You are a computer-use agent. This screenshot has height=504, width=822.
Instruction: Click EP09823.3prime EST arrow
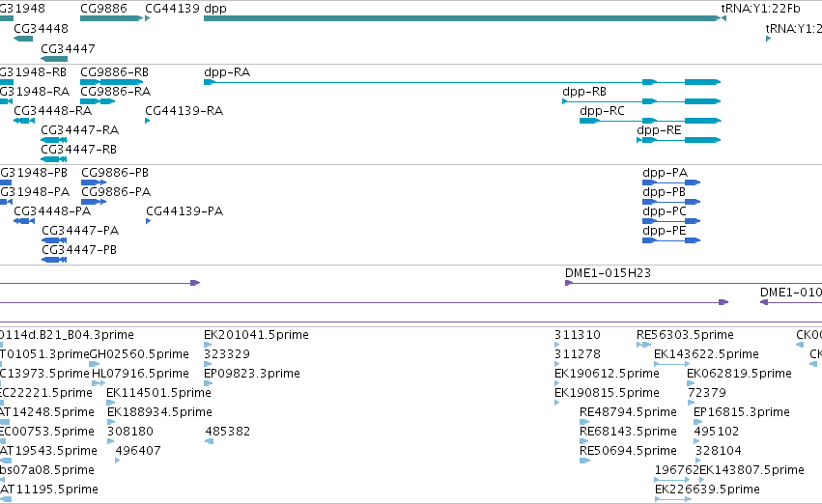tap(208, 383)
